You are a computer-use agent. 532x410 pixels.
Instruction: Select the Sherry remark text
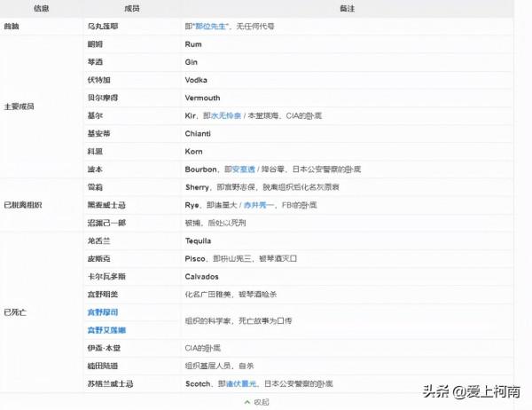[x=262, y=187]
